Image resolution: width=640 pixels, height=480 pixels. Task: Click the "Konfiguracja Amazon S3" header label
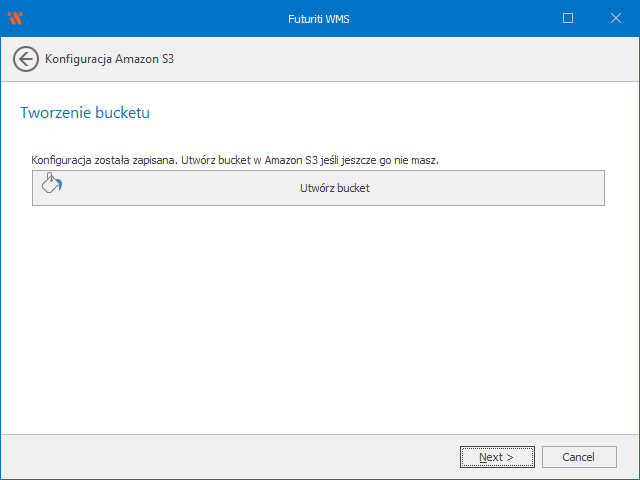[x=110, y=60]
